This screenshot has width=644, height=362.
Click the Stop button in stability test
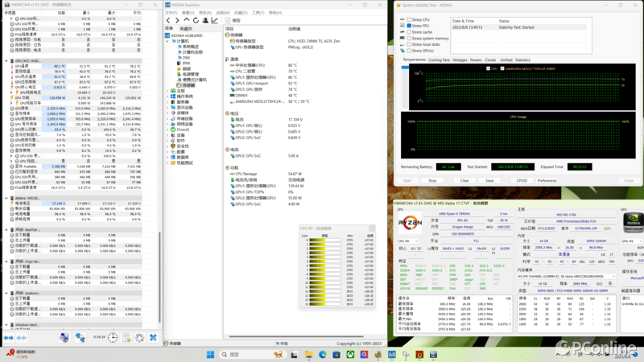tap(432, 180)
